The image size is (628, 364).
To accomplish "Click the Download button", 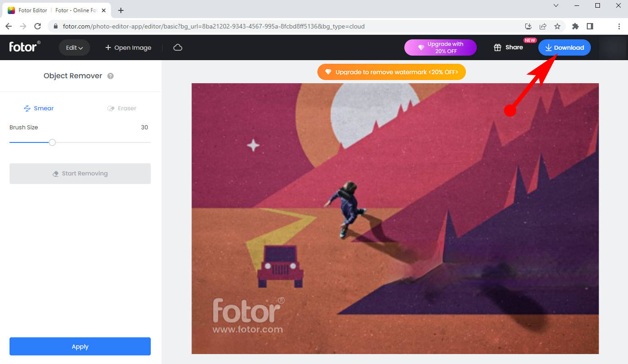I will [564, 47].
